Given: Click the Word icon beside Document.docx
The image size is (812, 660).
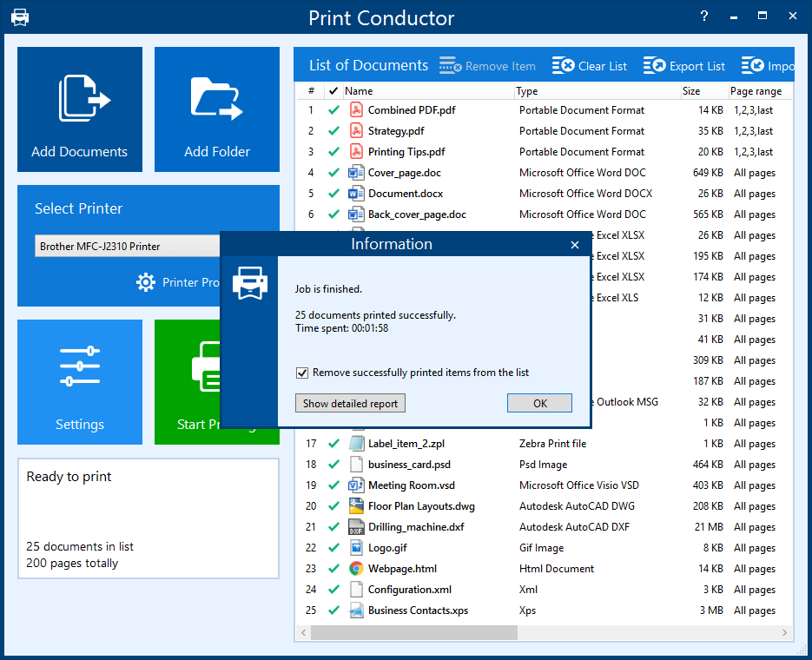Looking at the screenshot, I should pos(356,194).
